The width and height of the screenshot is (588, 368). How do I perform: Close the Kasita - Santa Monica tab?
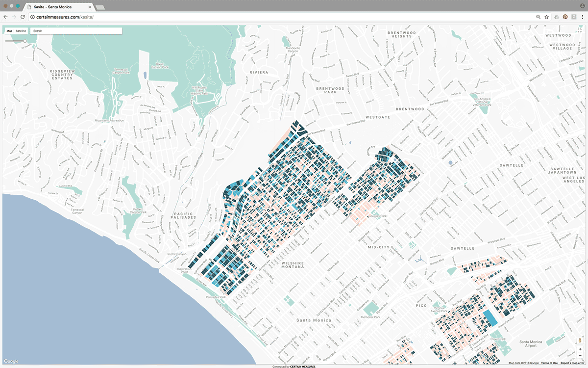click(x=89, y=7)
